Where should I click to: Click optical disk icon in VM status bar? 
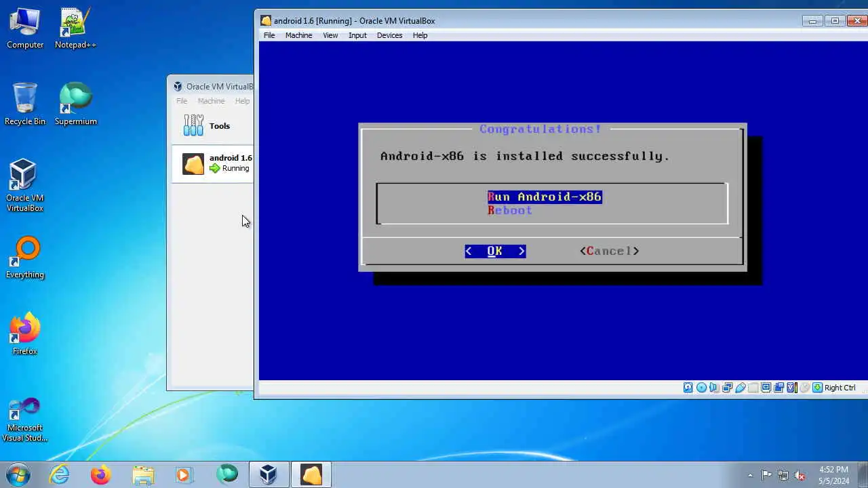(x=702, y=388)
